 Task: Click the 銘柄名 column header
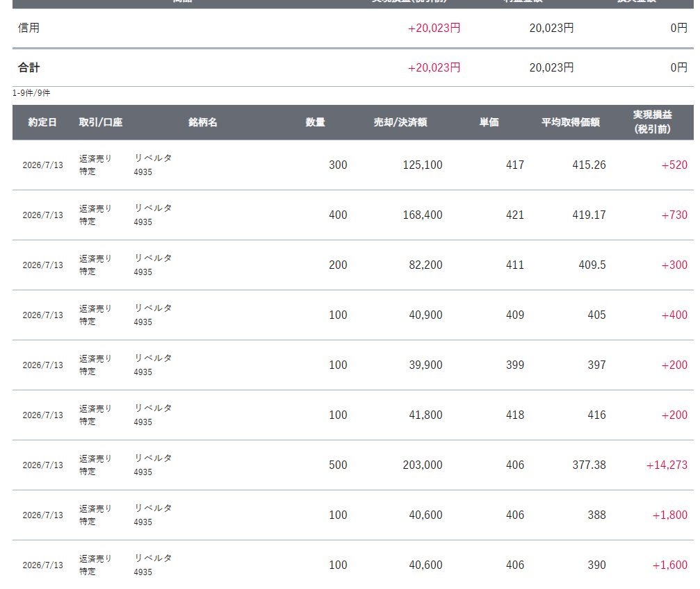[203, 122]
